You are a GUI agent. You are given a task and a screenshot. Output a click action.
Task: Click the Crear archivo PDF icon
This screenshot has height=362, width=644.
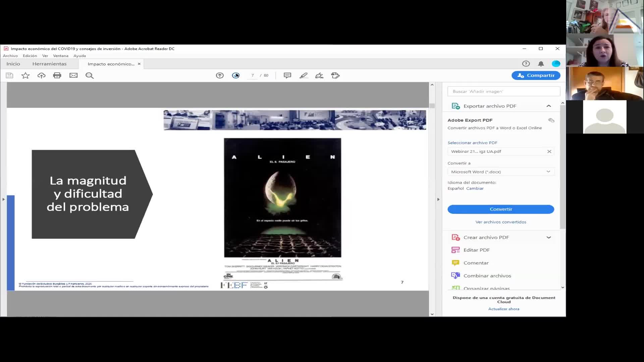click(455, 237)
